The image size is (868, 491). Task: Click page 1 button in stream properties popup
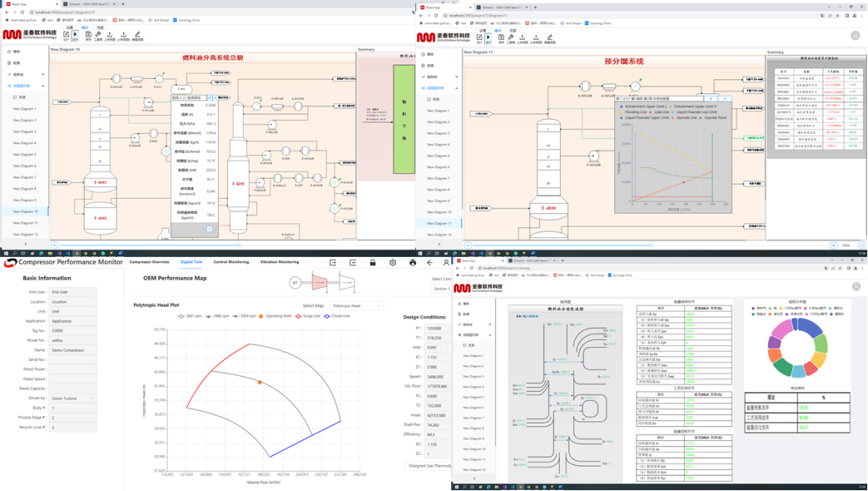point(209,229)
